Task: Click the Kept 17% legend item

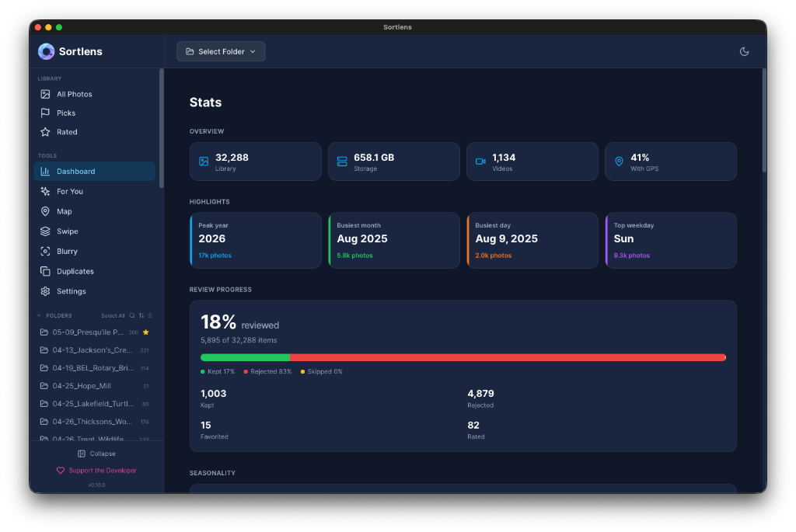Action: (218, 372)
